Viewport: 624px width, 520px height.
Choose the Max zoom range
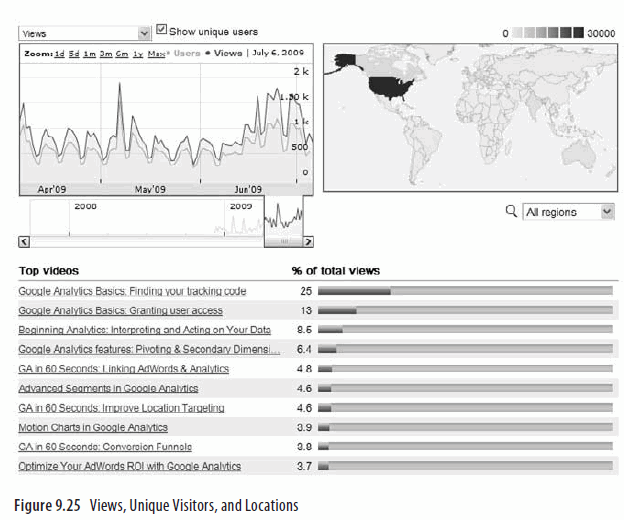click(156, 52)
